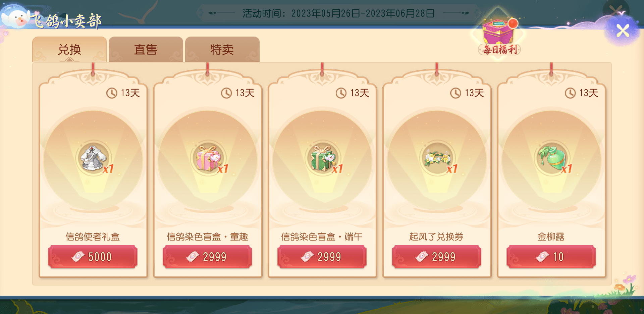644x314 pixels.
Task: Close the 飞鸽小卖部 shop window
Action: click(x=623, y=31)
